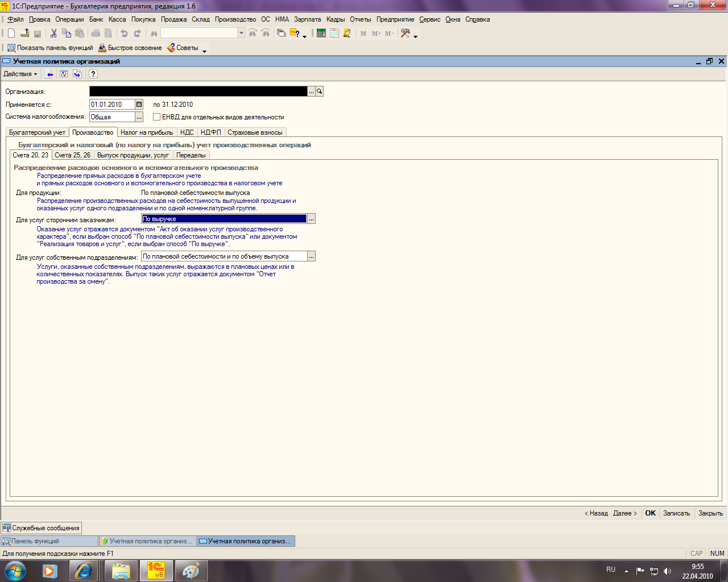Switch to the Страховые взносы tab
The height and width of the screenshot is (582, 728).
[x=255, y=132]
